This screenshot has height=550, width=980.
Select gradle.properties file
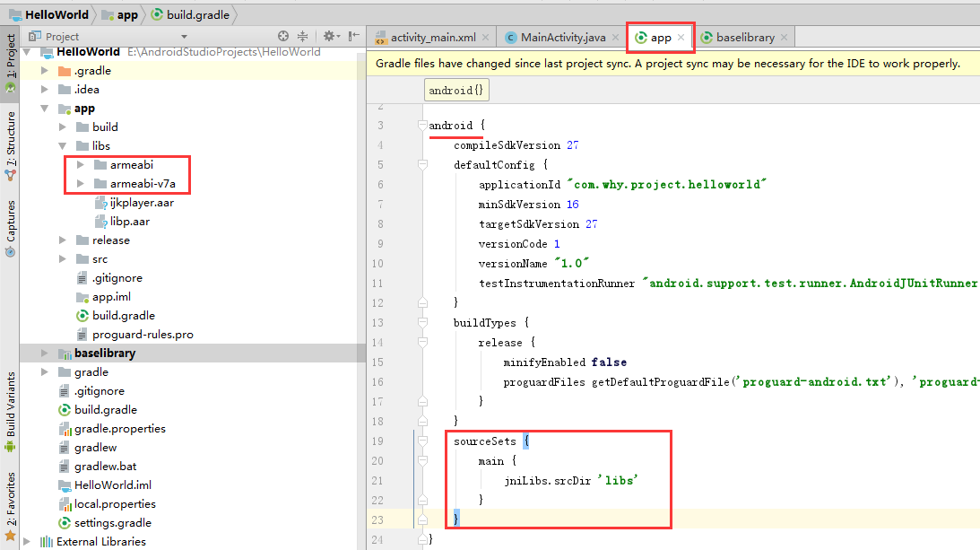(x=112, y=429)
